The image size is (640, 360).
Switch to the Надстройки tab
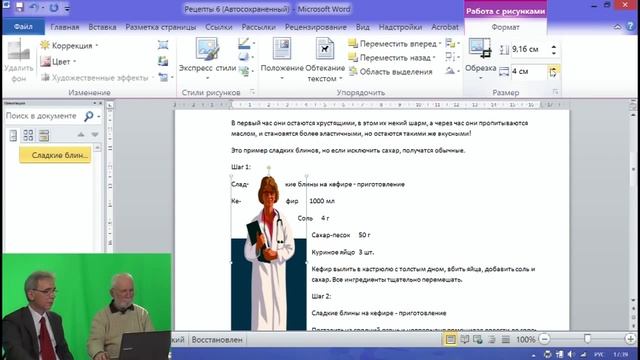400,27
